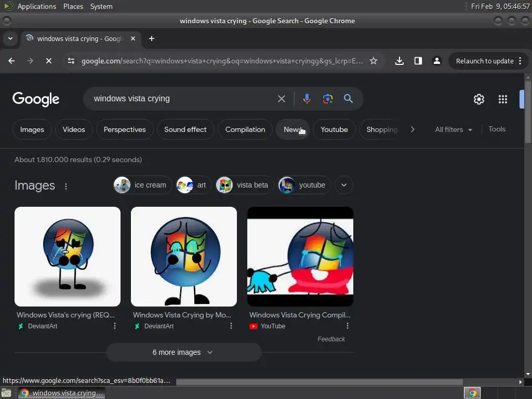Click into the Google search box
The image size is (532, 399).
tap(183, 99)
